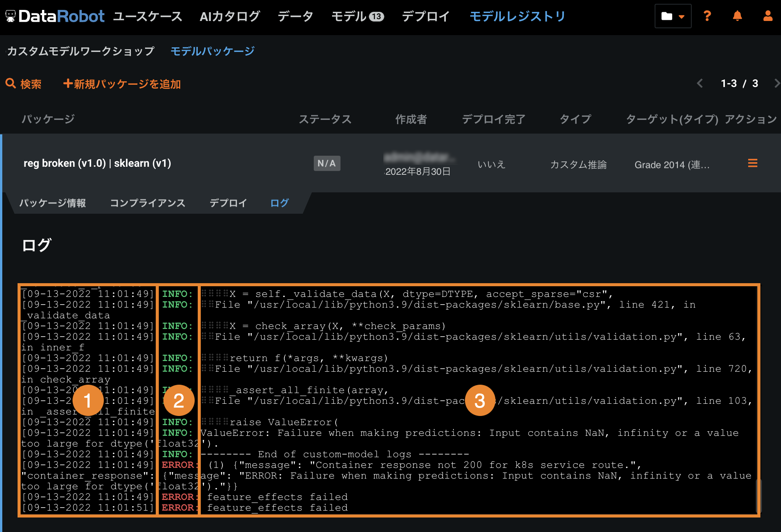The width and height of the screenshot is (781, 532).
Task: Switch to the コンプライアンス tab
Action: tap(147, 203)
